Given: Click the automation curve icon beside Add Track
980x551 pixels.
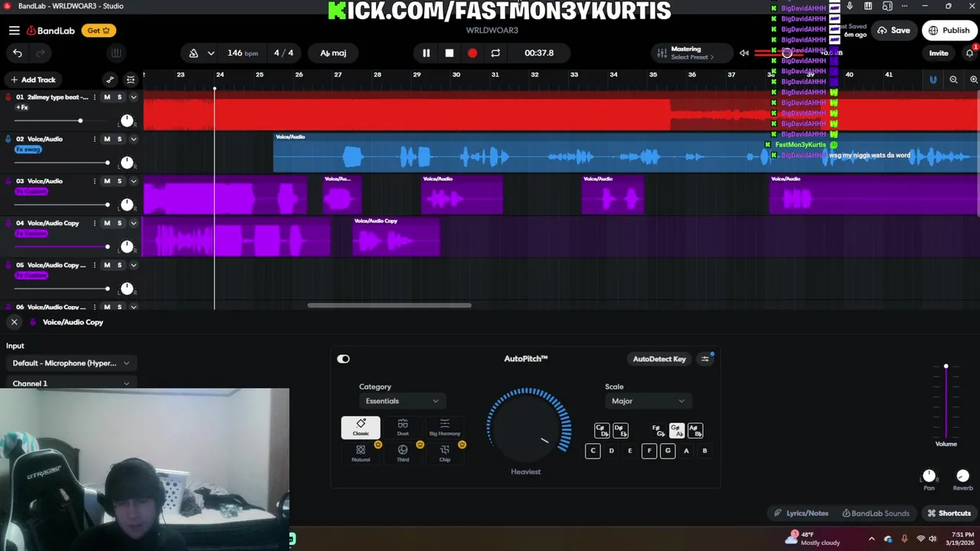Looking at the screenshot, I should (110, 80).
